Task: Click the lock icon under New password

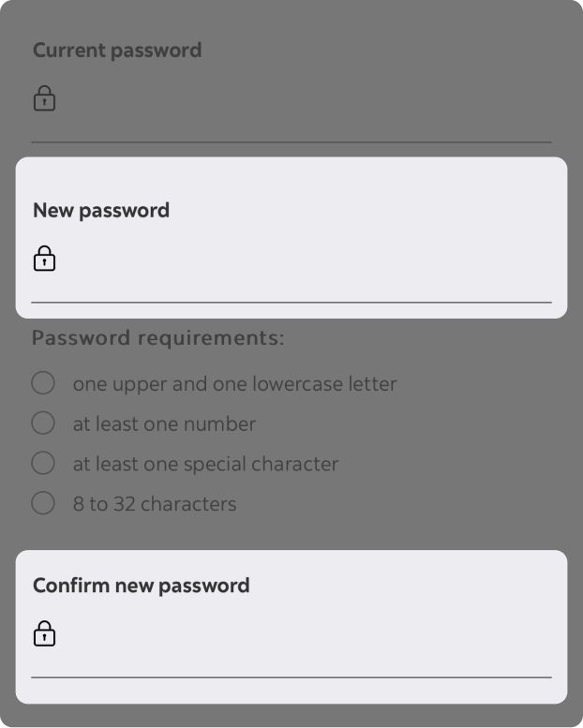Action: click(x=44, y=259)
